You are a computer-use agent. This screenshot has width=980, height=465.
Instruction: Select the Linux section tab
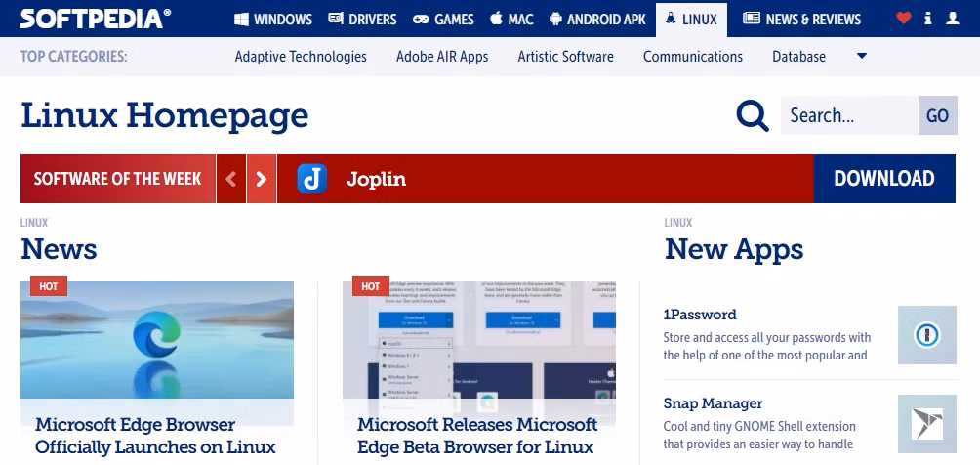691,20
